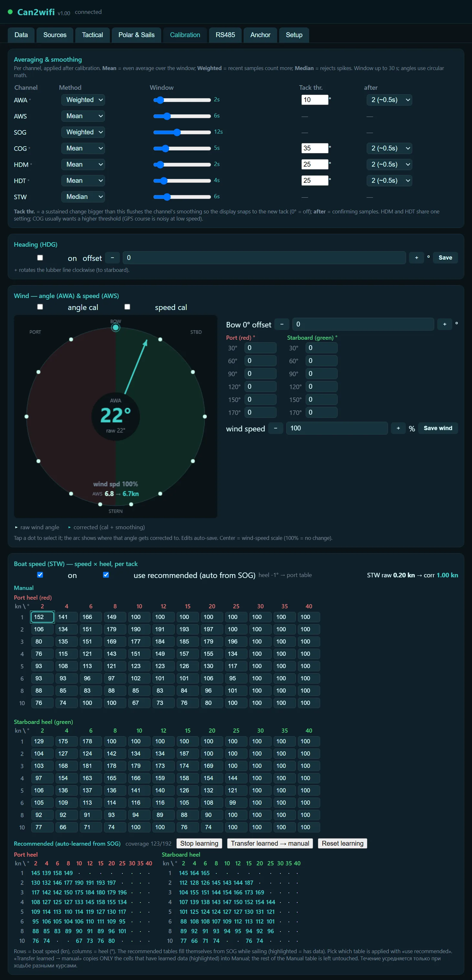This screenshot has height=980, width=472.
Task: Adjust the AWA window slider
Action: [x=182, y=100]
